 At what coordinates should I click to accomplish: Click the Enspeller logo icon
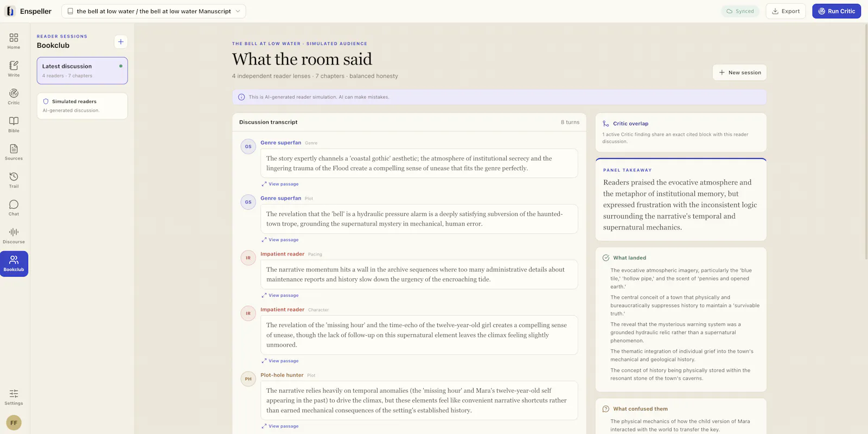coord(10,11)
